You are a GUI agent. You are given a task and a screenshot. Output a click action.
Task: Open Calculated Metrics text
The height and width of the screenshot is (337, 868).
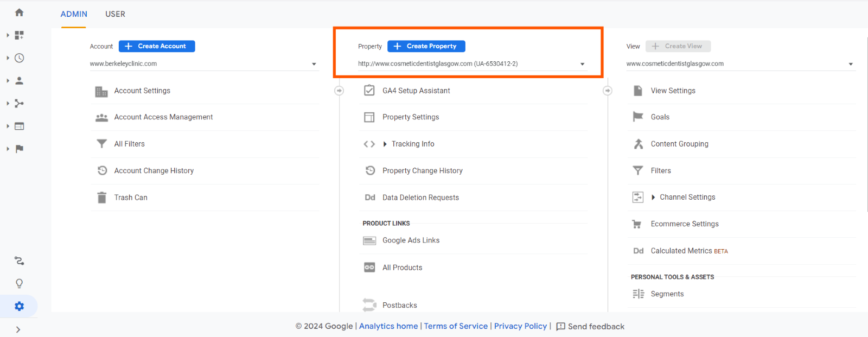pyautogui.click(x=681, y=251)
